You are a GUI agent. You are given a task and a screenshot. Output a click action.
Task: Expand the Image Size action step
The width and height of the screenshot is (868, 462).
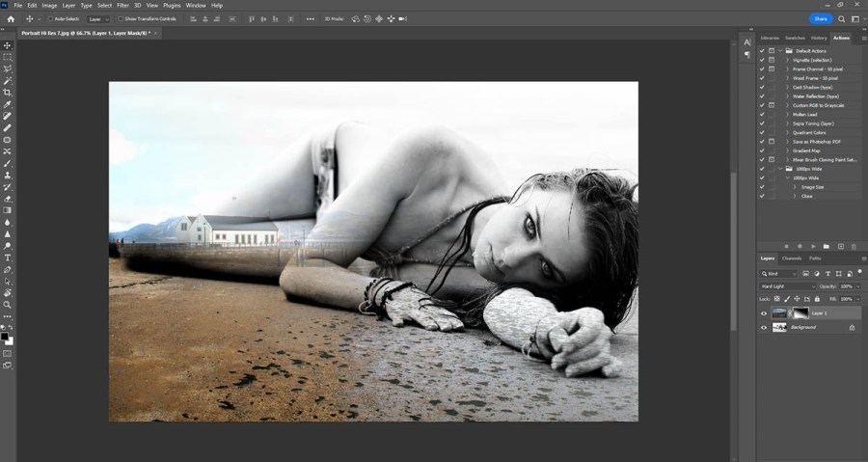[x=796, y=187]
